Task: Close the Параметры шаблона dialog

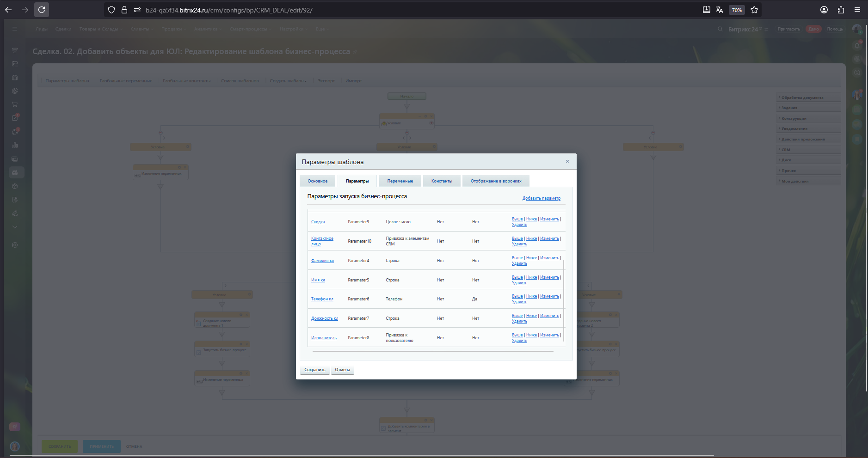Action: tap(567, 161)
